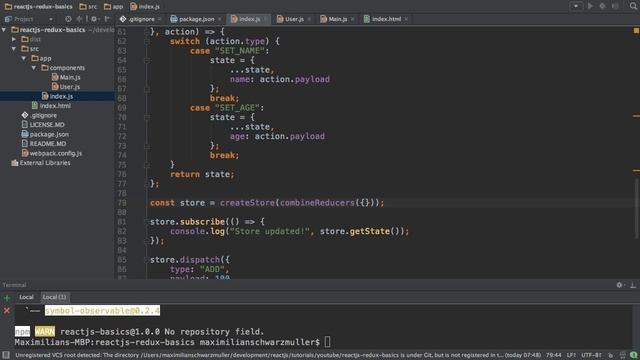The height and width of the screenshot is (360, 640).
Task: Open Project panel settings gear
Action: click(94, 19)
